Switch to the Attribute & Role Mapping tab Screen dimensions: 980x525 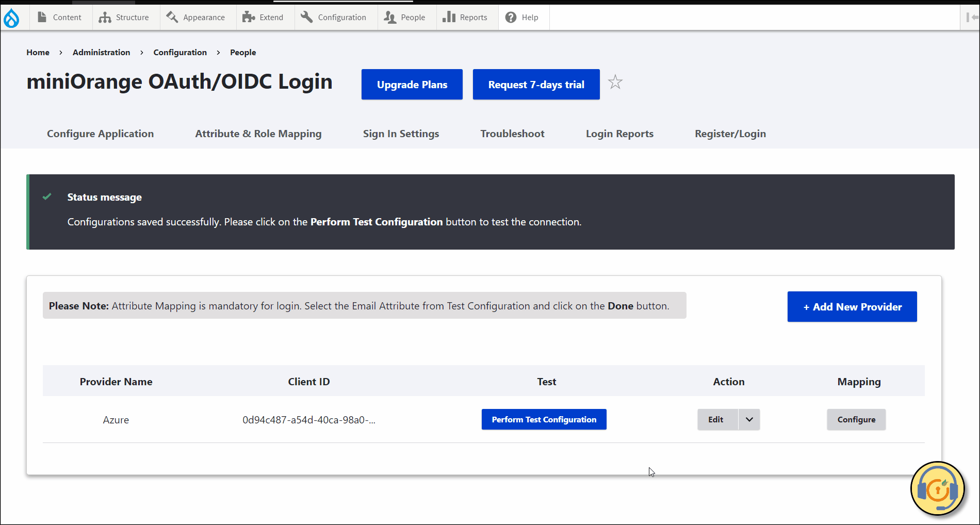[258, 134]
